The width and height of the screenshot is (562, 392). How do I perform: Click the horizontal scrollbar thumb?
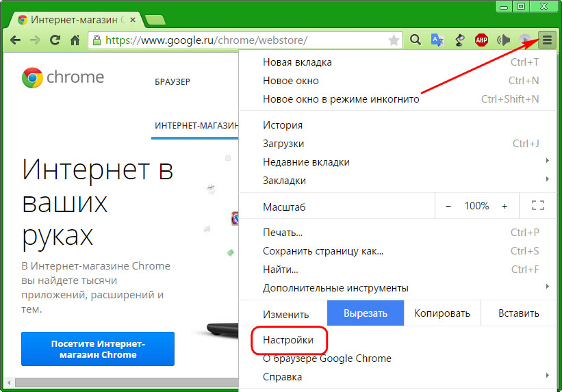(127, 382)
